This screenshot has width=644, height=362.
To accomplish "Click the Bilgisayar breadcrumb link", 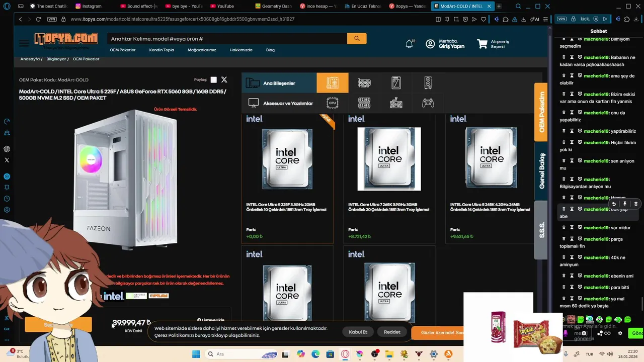I will click(56, 59).
